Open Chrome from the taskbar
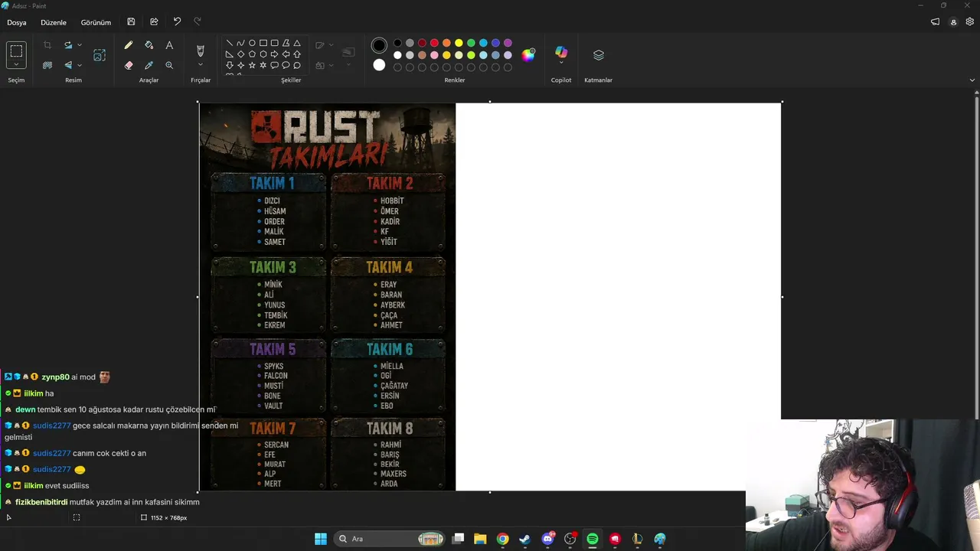 [x=502, y=539]
